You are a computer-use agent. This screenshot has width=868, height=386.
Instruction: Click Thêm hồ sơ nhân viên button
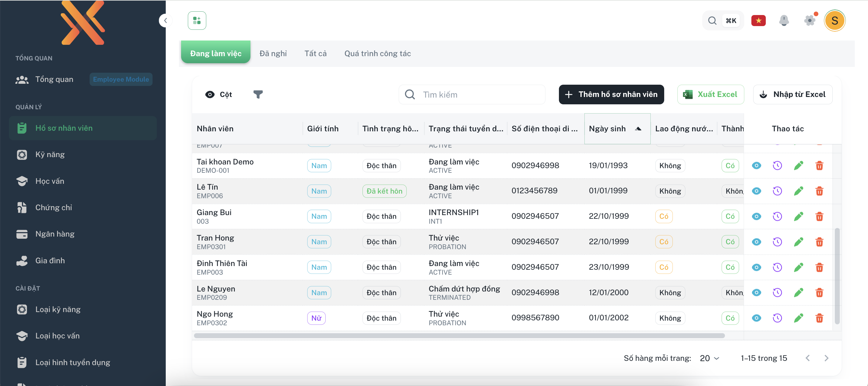click(611, 94)
